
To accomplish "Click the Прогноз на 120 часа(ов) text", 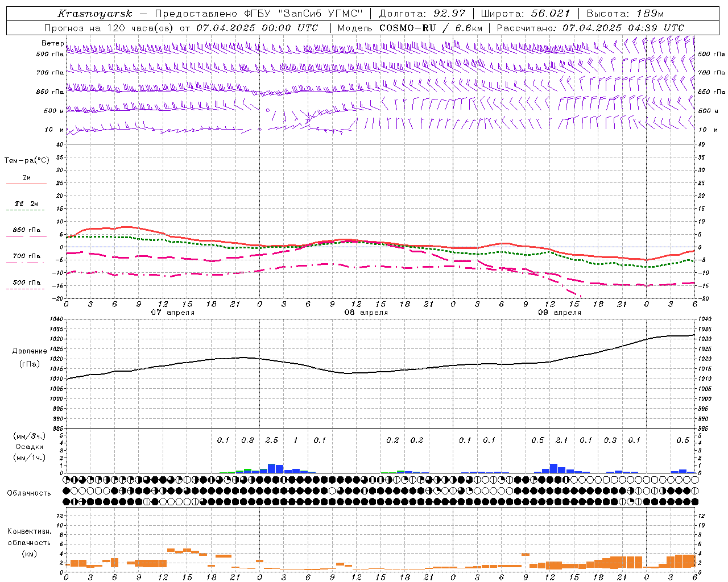I will tap(110, 28).
